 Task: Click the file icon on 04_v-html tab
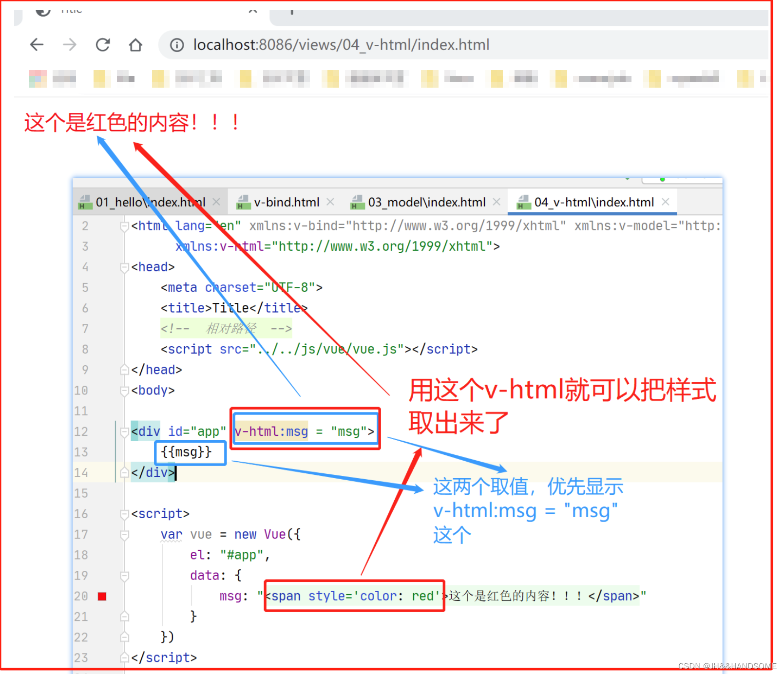524,202
